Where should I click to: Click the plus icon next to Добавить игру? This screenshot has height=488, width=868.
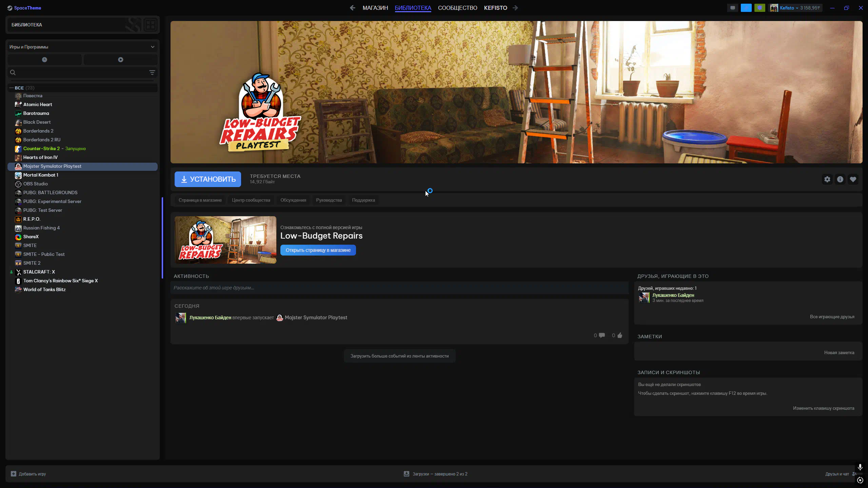(x=14, y=474)
